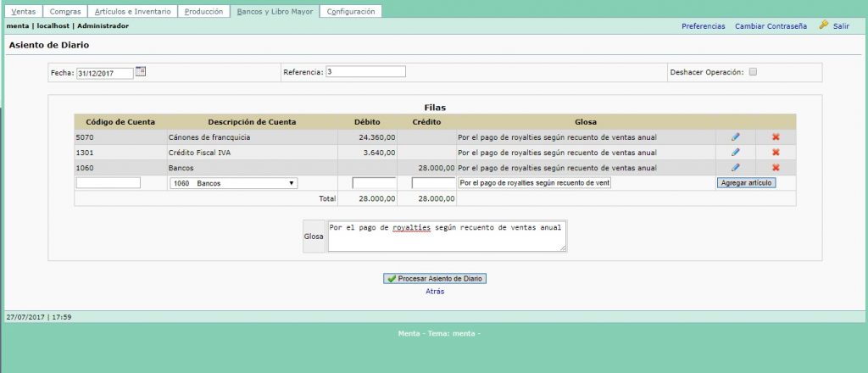The height and width of the screenshot is (373, 868).
Task: Go to Artículos e Inventario tab
Action: (132, 12)
